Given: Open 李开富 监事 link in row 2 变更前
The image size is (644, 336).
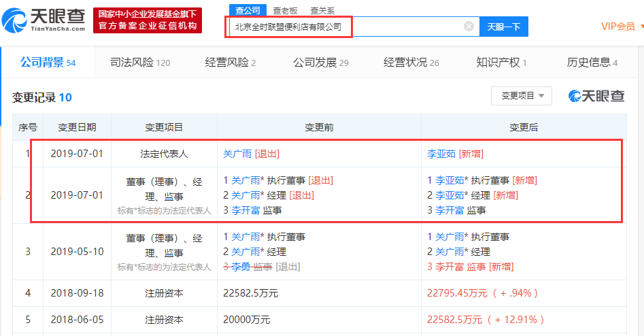Looking at the screenshot, I should click(245, 210).
